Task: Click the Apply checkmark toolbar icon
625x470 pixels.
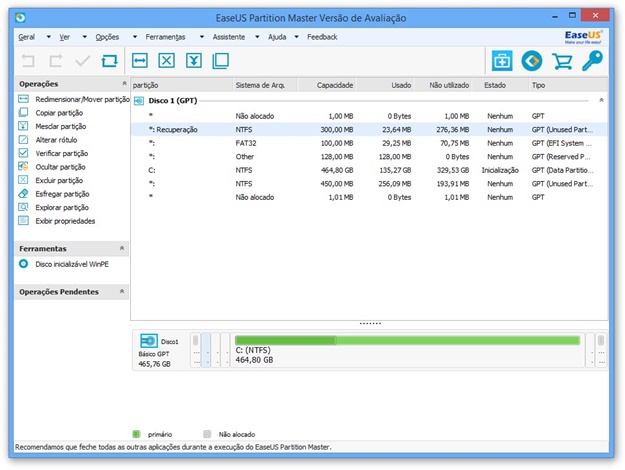Action: tap(83, 61)
